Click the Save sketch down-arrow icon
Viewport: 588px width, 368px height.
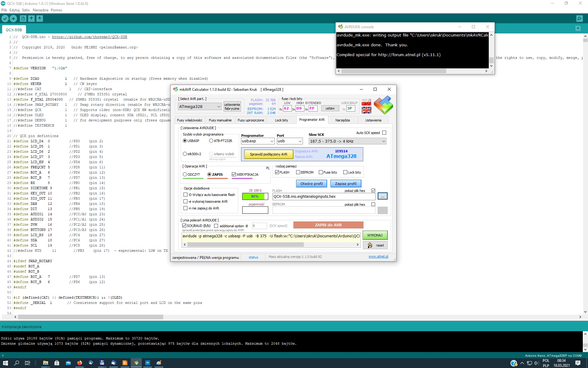click(40, 19)
